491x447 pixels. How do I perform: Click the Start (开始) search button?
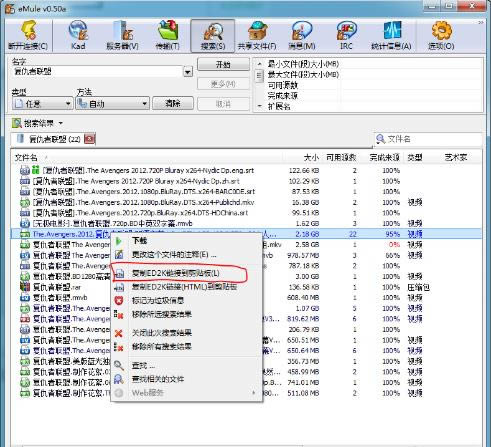[x=223, y=64]
